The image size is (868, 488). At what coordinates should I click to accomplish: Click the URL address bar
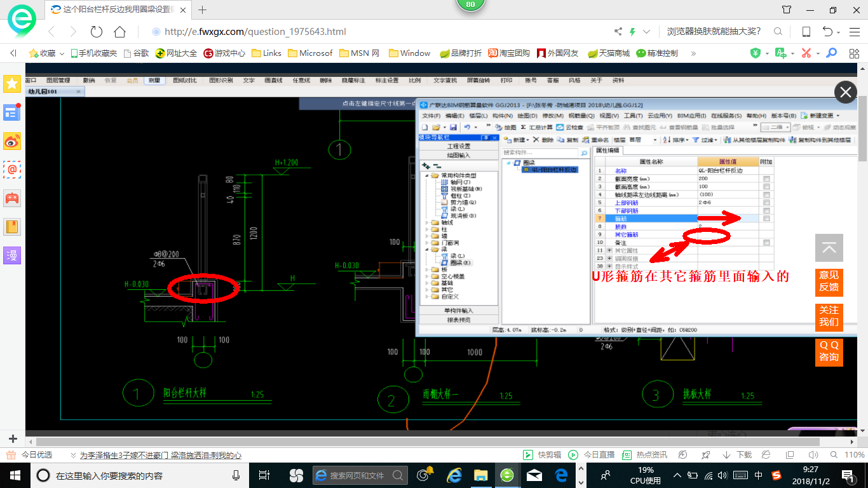click(x=381, y=32)
